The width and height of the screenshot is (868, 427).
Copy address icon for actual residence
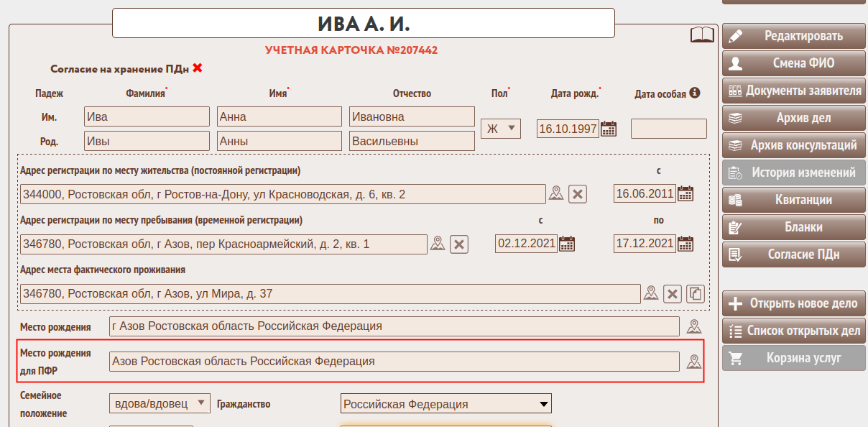(x=695, y=294)
